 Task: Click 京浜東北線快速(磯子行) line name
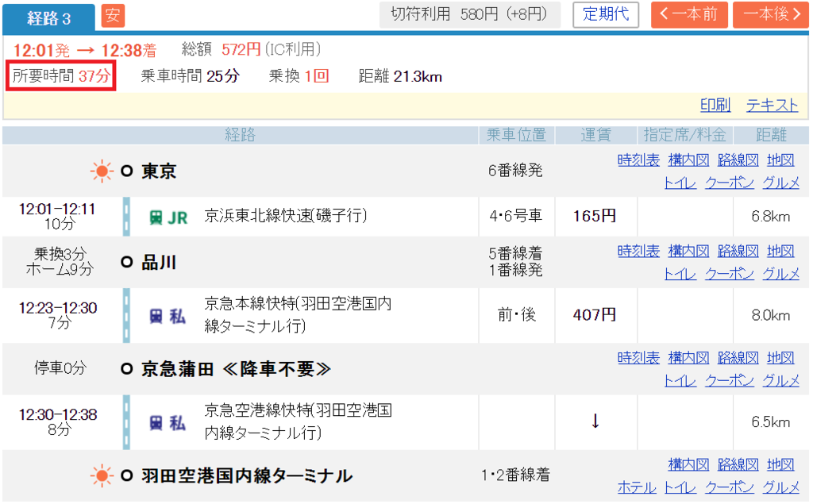click(x=286, y=215)
